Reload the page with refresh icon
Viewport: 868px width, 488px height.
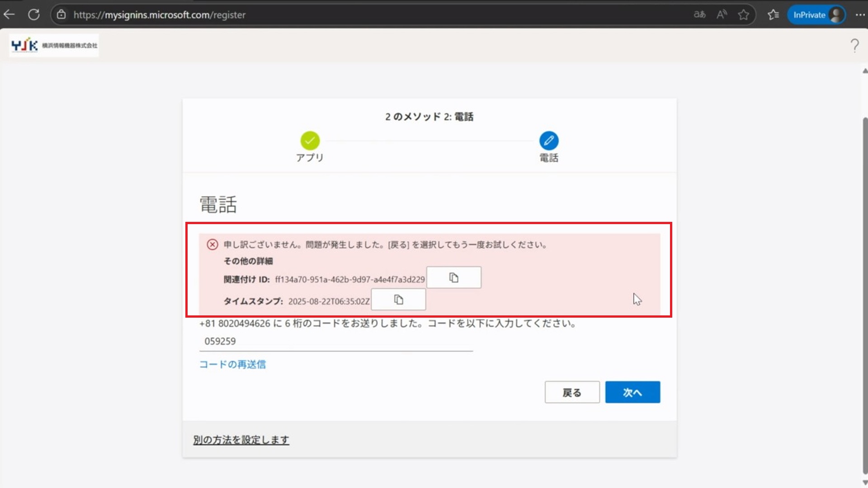tap(34, 14)
